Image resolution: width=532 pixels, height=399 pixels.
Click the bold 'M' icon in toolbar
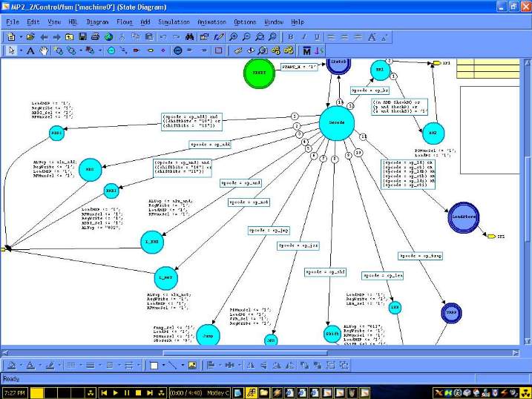coord(306,50)
